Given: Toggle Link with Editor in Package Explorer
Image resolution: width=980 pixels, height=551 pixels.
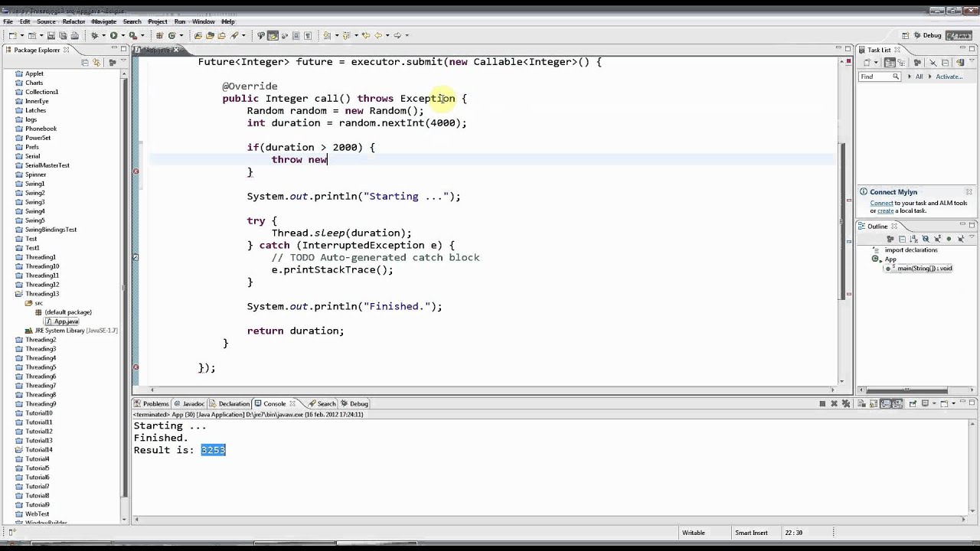Looking at the screenshot, I should coord(96,62).
